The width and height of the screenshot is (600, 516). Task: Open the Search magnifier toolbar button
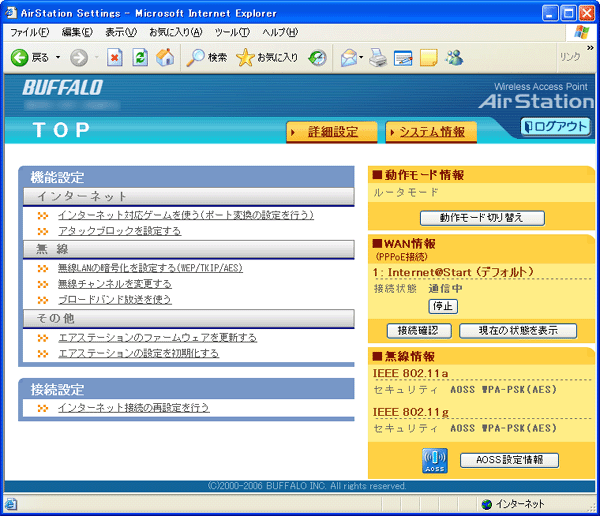pyautogui.click(x=207, y=58)
